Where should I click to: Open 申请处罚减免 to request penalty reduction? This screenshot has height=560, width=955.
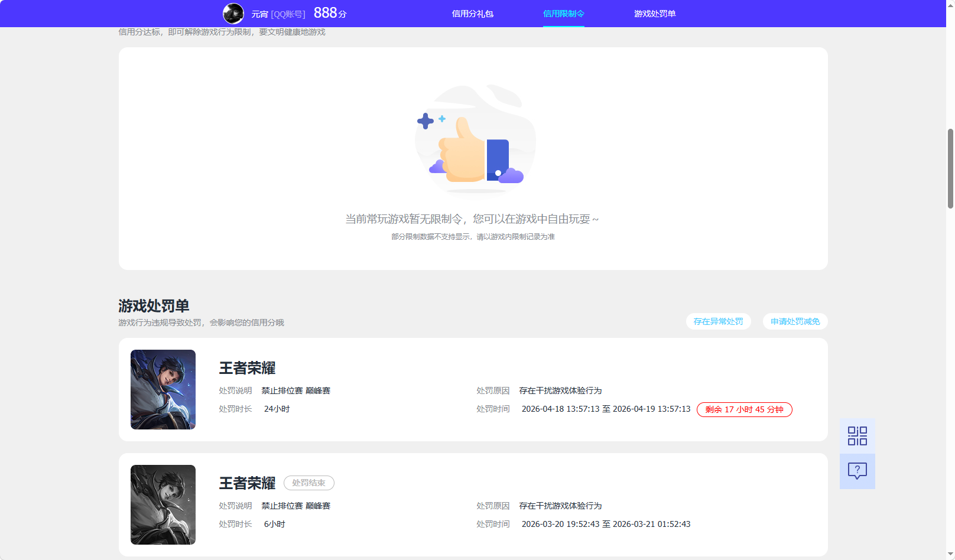click(795, 321)
